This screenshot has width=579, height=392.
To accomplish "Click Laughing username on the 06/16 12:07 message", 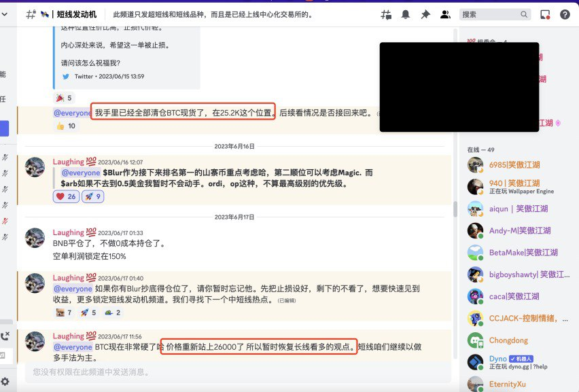I will tap(69, 162).
